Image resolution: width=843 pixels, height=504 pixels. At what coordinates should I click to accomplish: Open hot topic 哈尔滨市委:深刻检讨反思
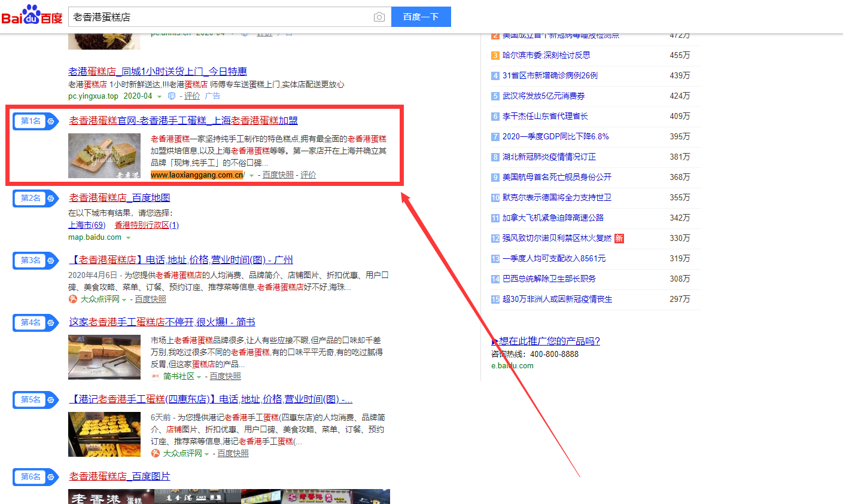[x=546, y=55]
